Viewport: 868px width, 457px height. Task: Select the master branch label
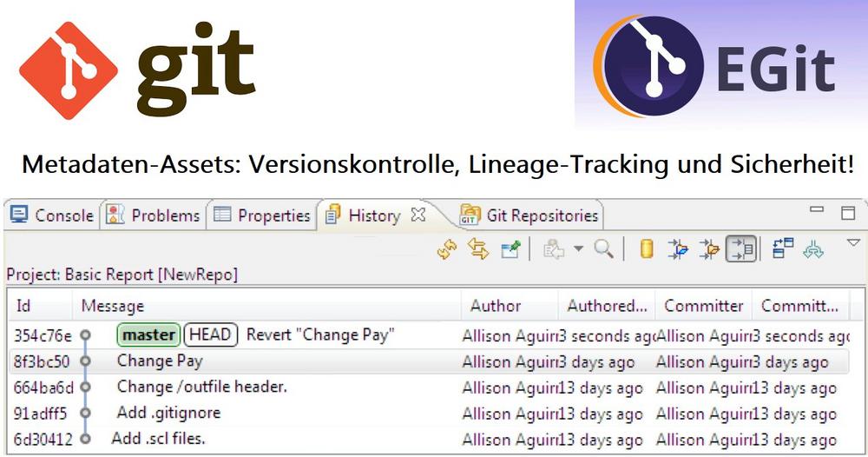(148, 335)
